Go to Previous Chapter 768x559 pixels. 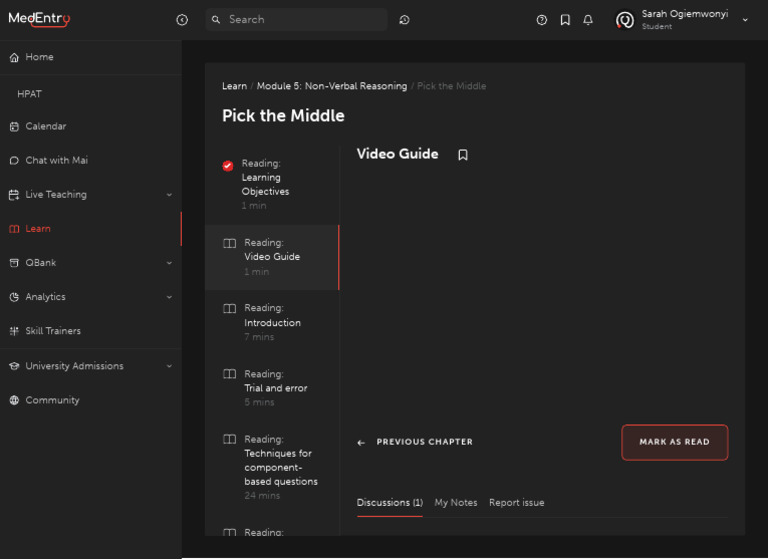[415, 442]
